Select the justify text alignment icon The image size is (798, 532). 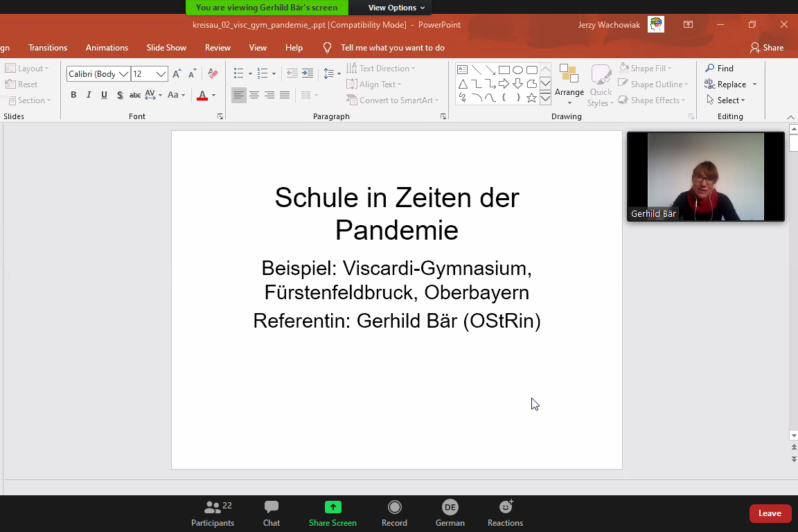285,95
